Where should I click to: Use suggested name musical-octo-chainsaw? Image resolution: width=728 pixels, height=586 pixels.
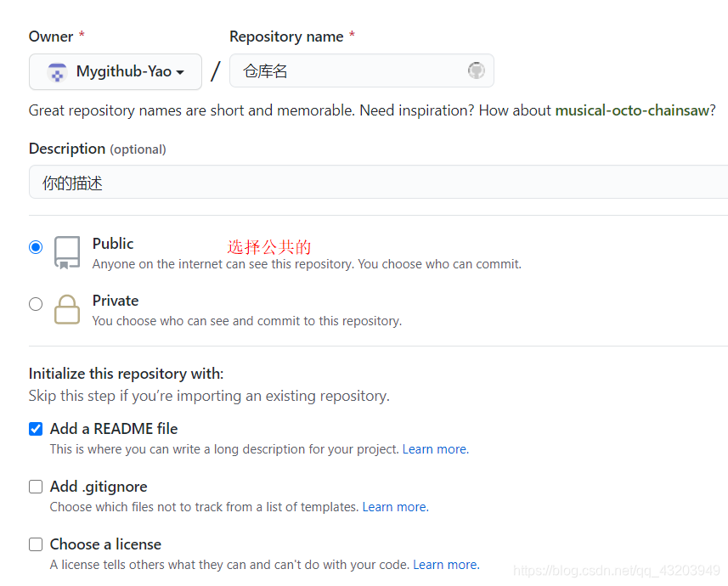point(631,110)
